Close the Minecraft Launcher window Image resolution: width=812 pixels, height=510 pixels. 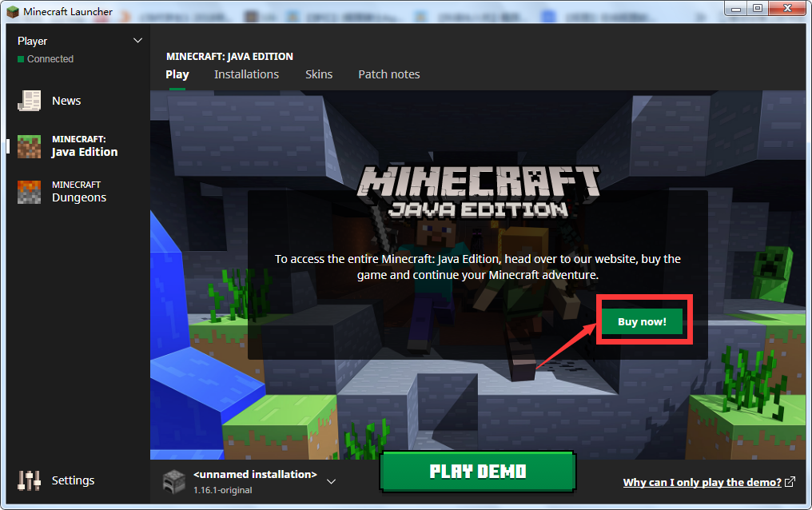(787, 8)
